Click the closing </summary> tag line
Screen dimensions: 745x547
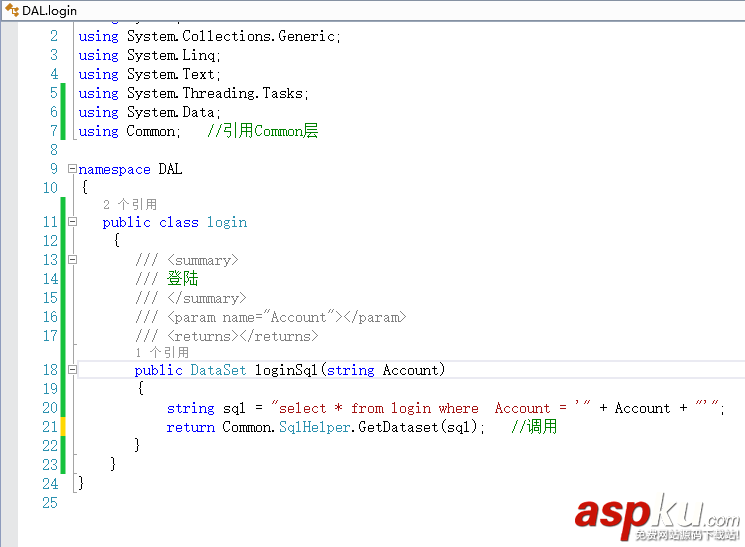click(x=191, y=298)
